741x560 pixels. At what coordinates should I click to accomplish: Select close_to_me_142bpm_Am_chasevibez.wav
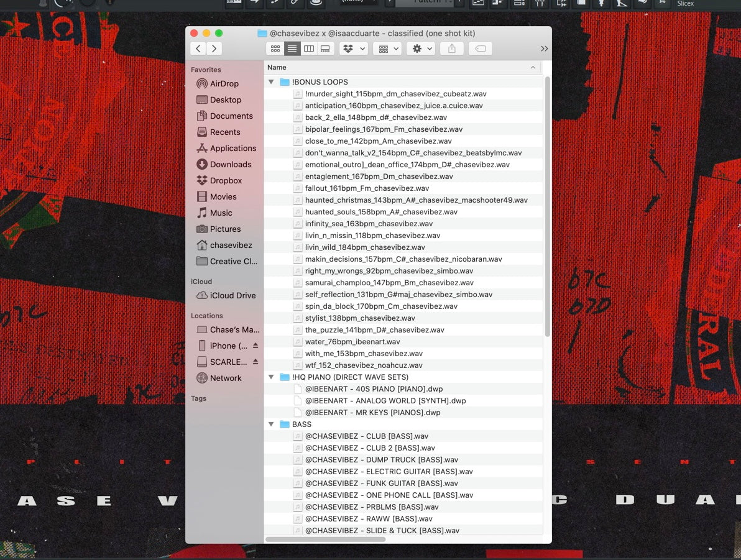click(403, 141)
